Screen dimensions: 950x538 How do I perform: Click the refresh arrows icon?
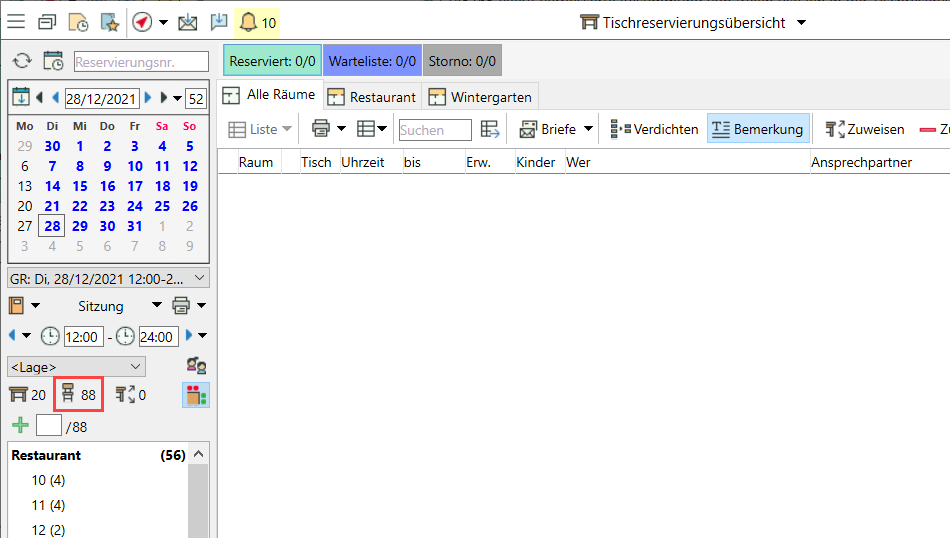point(22,62)
